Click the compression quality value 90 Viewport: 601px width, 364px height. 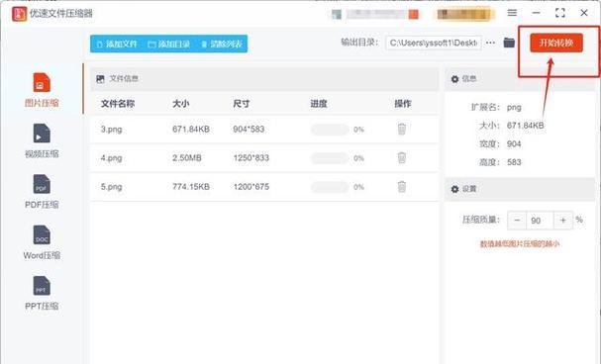(x=540, y=221)
